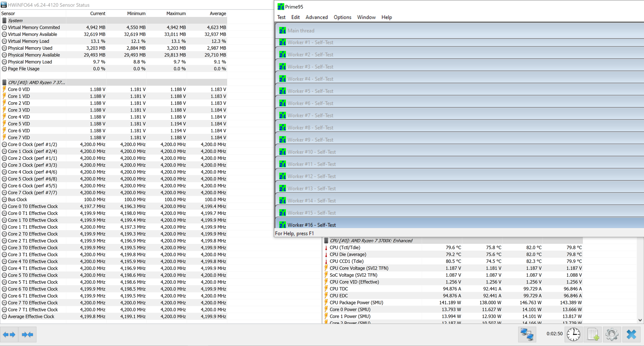This screenshot has height=346, width=644.
Task: Select the Core 5 VID row
Action: [x=114, y=124]
